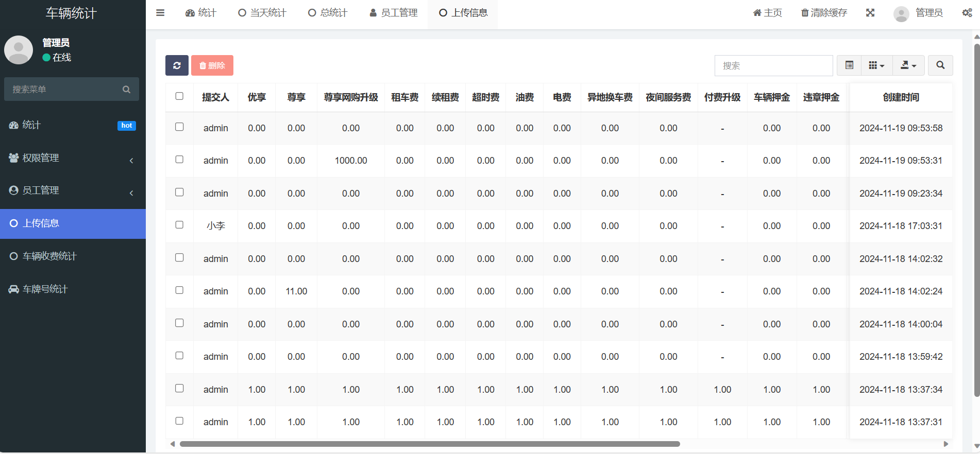Open 车牌号统计 in sidebar
Viewport: 980px width, 454px height.
pyautogui.click(x=73, y=289)
